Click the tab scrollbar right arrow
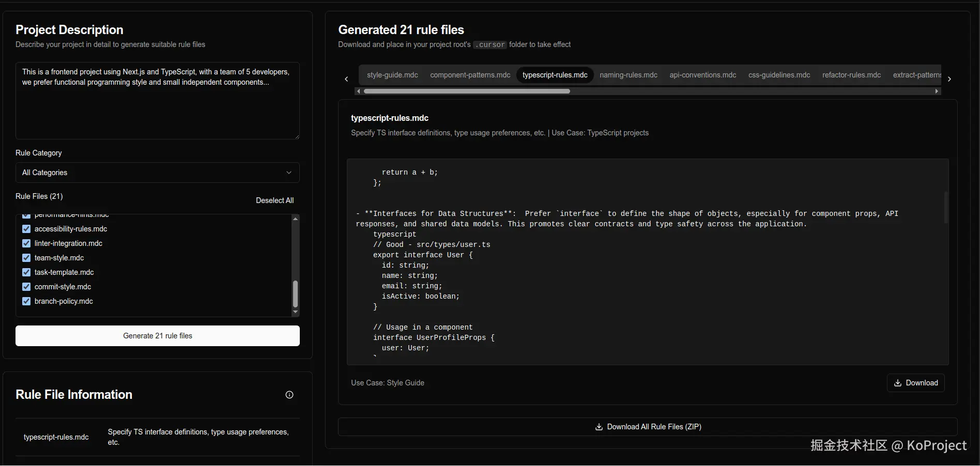 (937, 91)
